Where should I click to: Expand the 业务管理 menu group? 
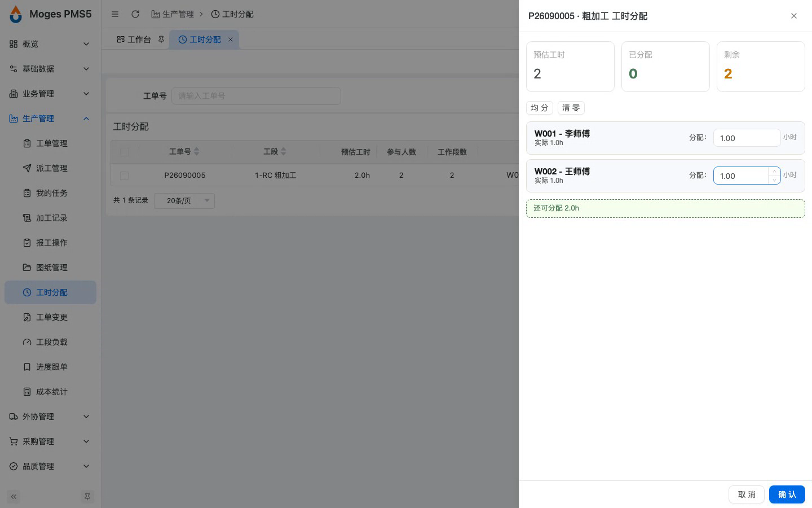pos(51,94)
